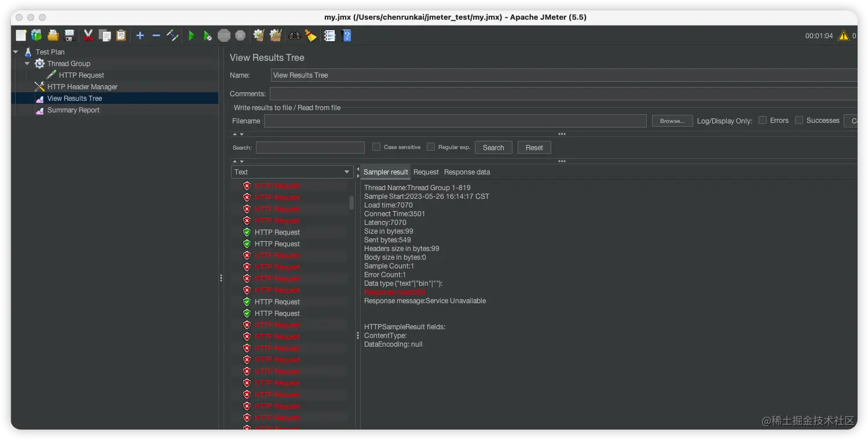The image size is (868, 440).
Task: Click the Toggle enable/disable toolbar icon
Action: coord(173,36)
